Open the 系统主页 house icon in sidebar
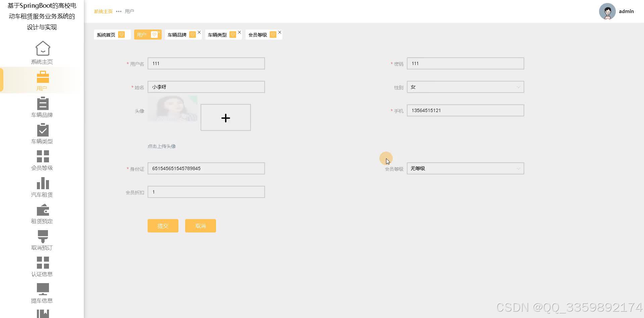 (x=43, y=48)
